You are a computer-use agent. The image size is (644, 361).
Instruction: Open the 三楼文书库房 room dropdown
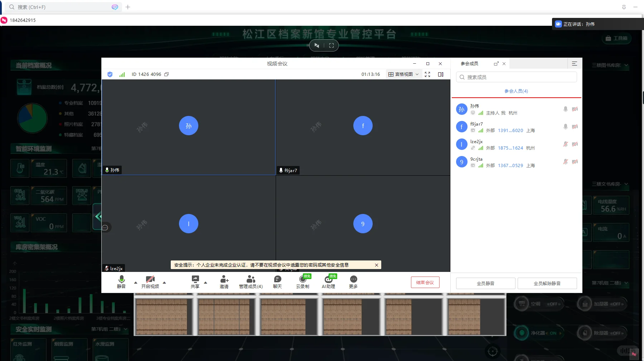point(610,184)
